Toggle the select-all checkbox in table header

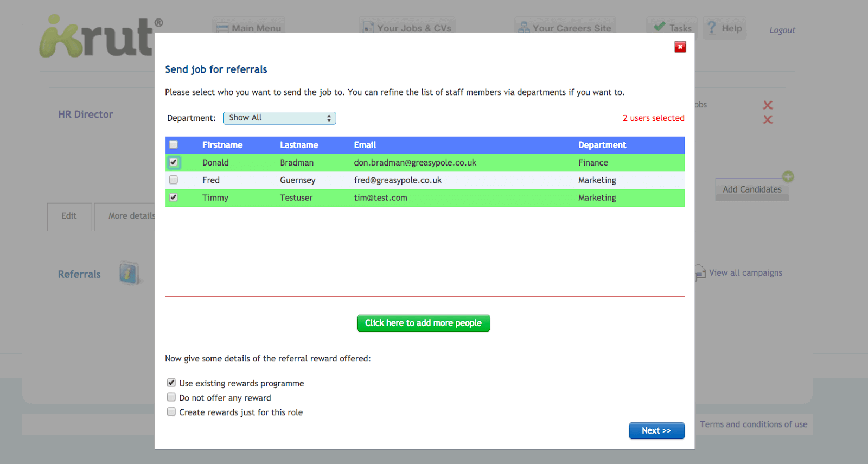pos(174,144)
